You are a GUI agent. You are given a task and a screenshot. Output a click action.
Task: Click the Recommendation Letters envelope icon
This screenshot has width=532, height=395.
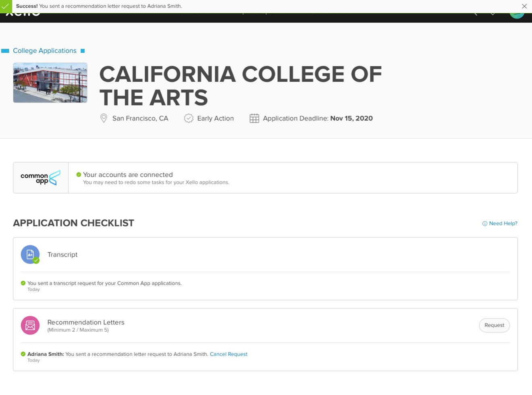pos(30,325)
